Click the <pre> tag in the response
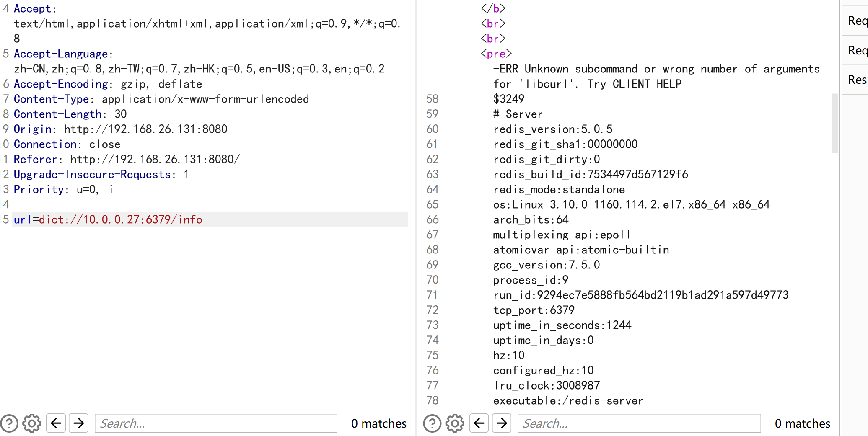868x436 pixels. (x=496, y=54)
